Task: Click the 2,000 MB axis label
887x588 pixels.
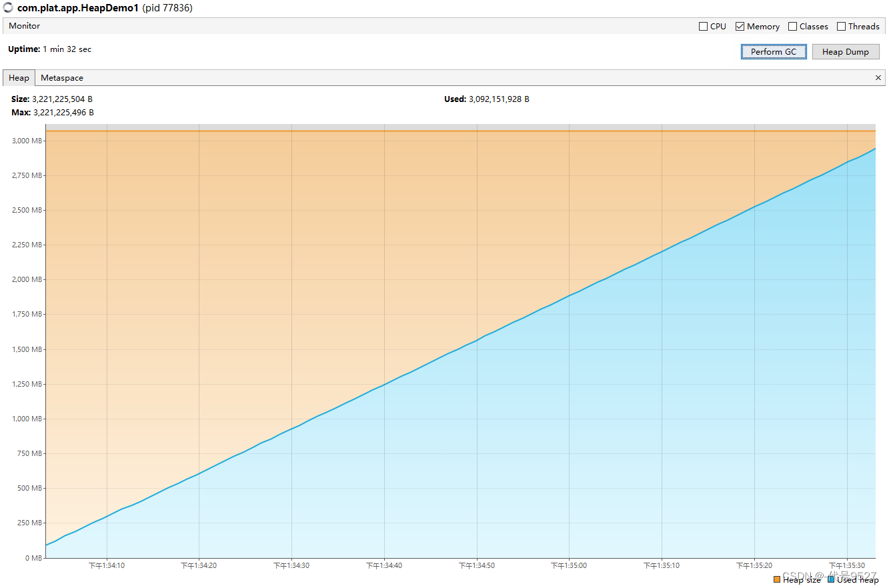Action: [27, 279]
